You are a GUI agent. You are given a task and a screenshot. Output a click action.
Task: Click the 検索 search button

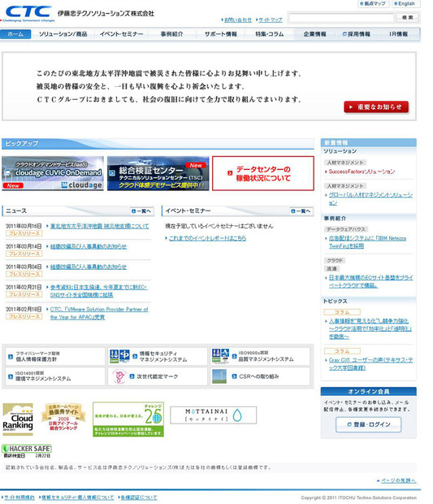coord(407,17)
